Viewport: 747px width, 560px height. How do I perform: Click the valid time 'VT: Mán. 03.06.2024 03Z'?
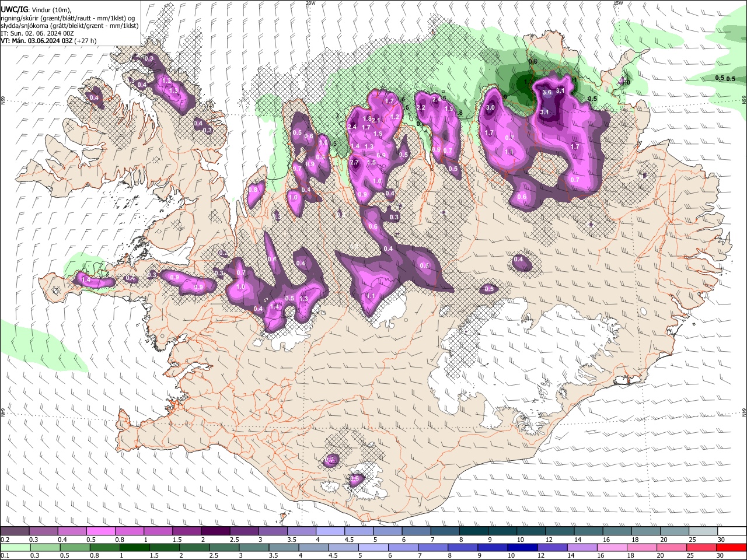[36, 41]
